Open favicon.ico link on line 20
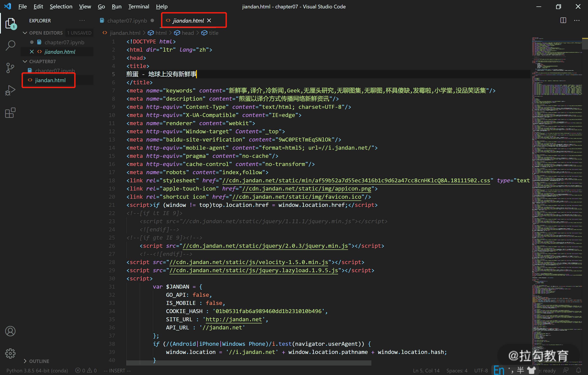 [297, 197]
